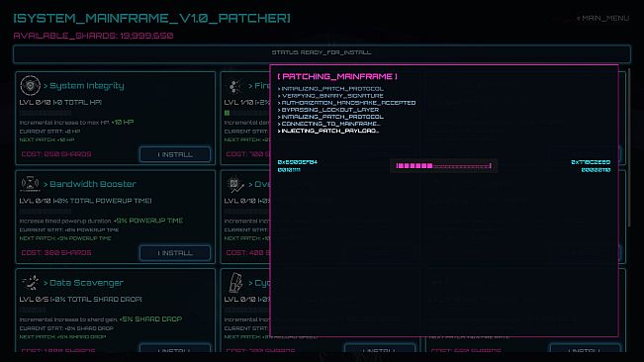Click the AUTHORIZATION_HANDSHAKE_ACCEPTED log line
This screenshot has width=644, height=362.
coord(346,103)
